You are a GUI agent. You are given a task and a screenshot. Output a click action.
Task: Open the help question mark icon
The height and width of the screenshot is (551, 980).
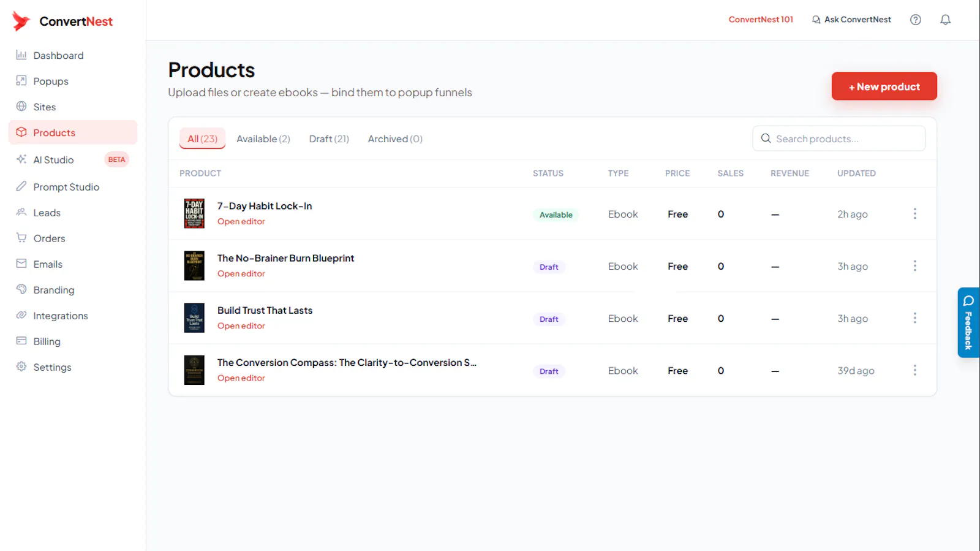pos(916,20)
